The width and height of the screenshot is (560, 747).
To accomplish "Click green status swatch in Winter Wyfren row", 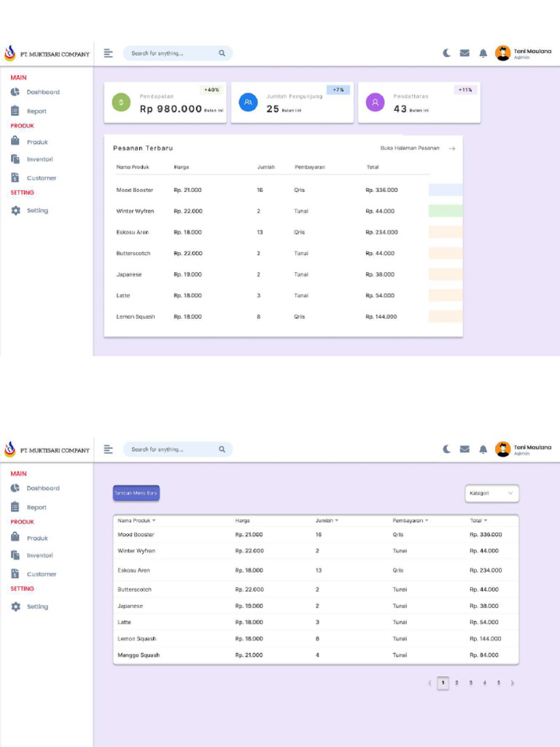I will 446,211.
